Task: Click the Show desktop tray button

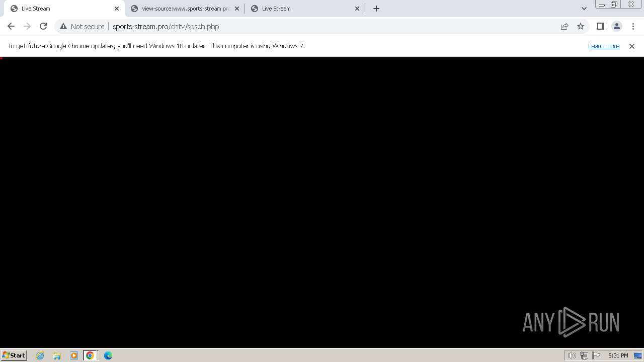Action: pyautogui.click(x=638, y=355)
